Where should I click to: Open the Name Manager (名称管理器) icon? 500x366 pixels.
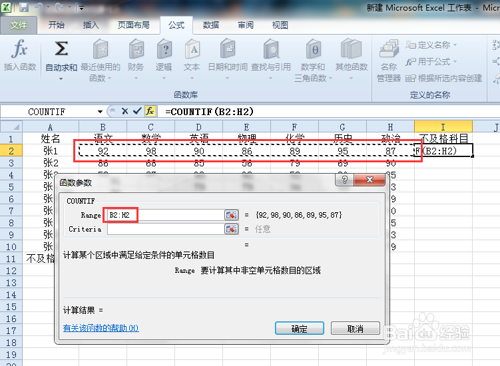coord(389,49)
